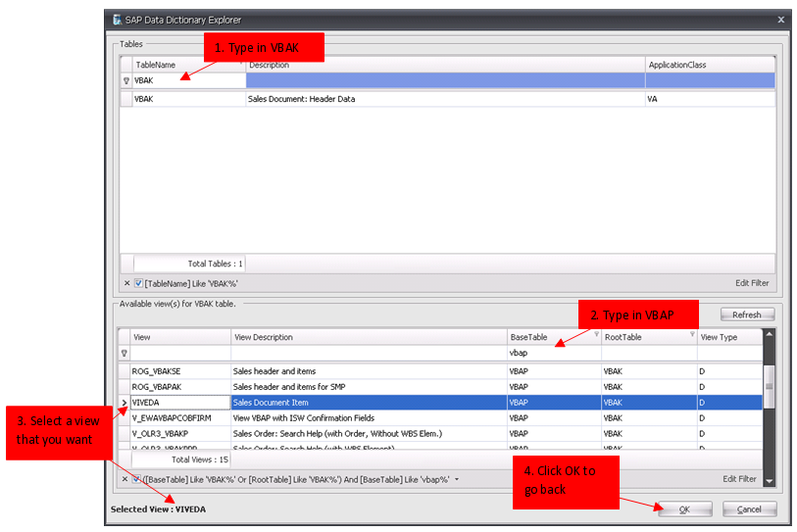Sort by the View Description column header
The image size is (797, 532).
click(368, 337)
